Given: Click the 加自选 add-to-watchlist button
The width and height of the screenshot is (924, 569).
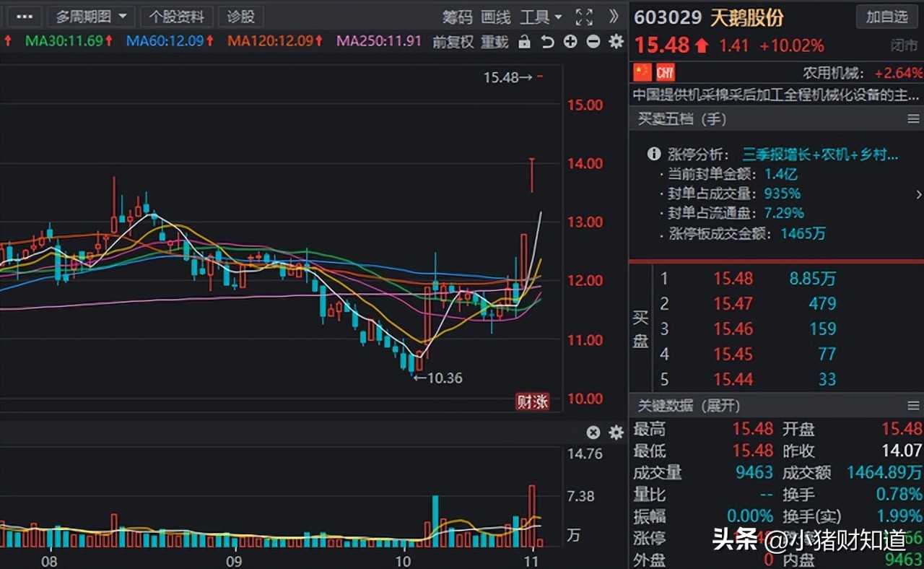Looking at the screenshot, I should (x=886, y=17).
